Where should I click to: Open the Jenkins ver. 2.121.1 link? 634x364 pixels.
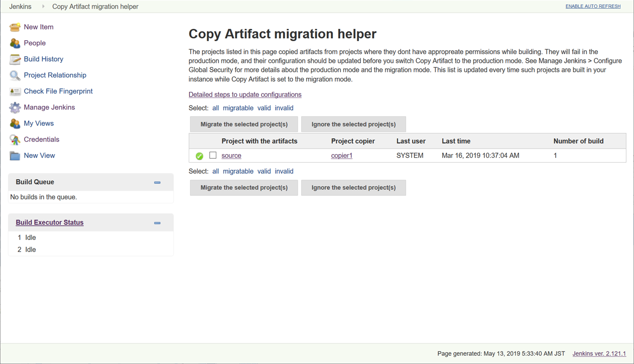[599, 353]
